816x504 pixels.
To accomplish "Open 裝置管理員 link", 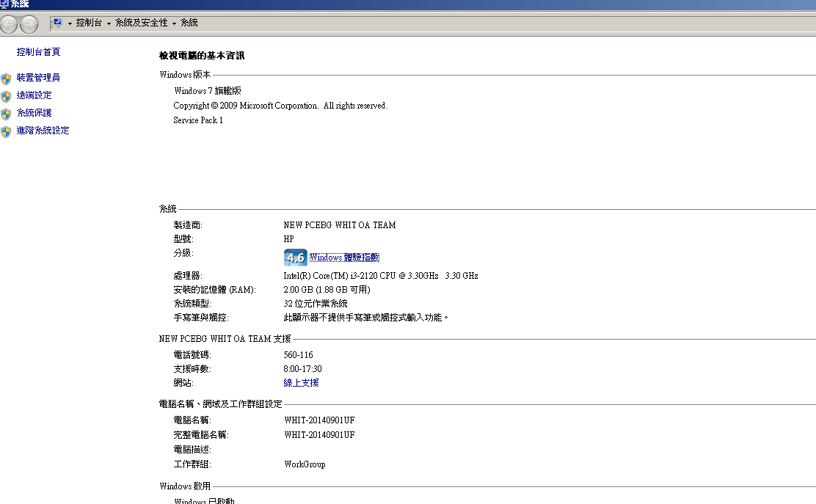I will click(38, 78).
